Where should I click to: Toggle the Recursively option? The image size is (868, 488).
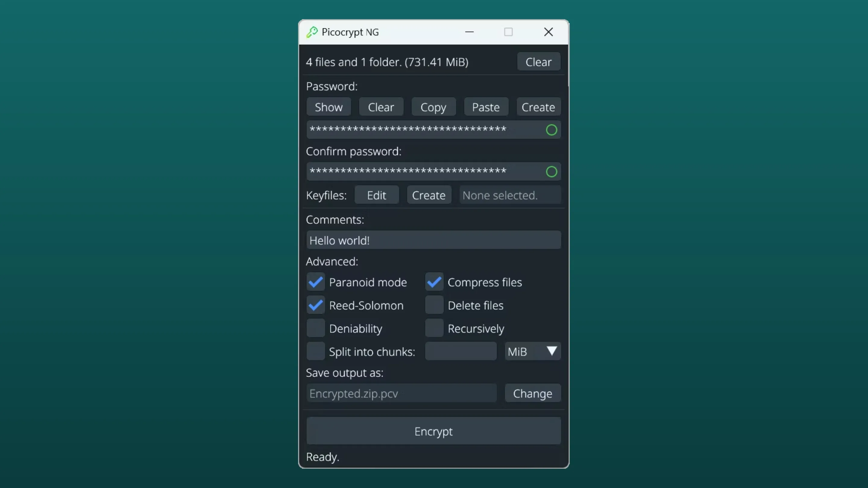(434, 328)
